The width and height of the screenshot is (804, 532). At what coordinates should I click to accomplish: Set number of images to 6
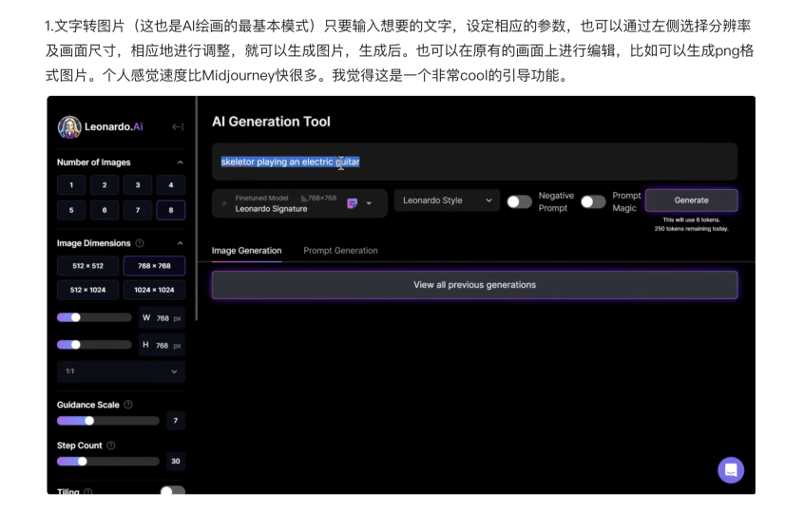[105, 210]
